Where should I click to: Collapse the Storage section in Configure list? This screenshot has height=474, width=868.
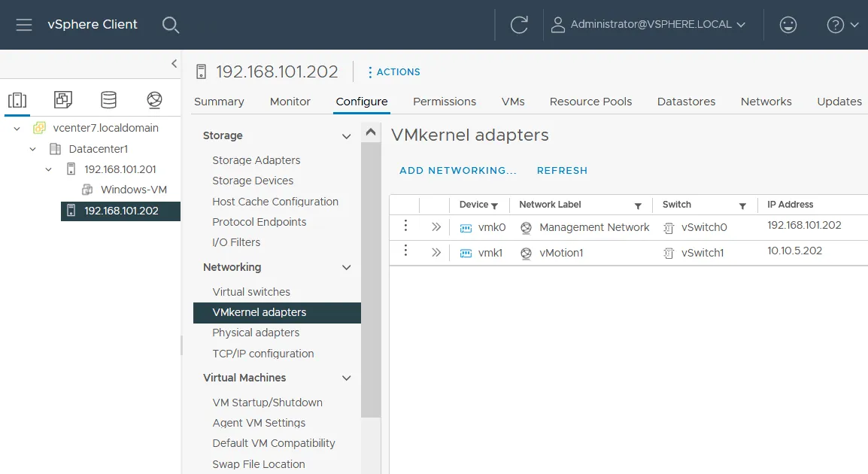(346, 136)
